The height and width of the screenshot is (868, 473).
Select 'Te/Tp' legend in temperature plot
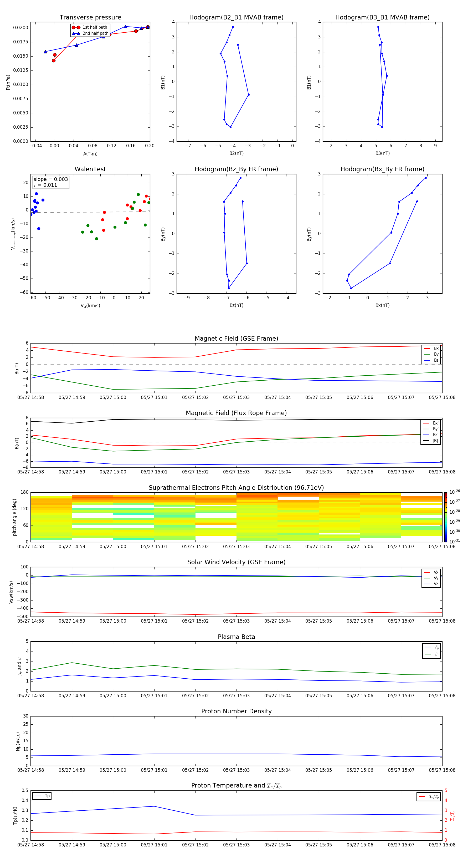(429, 796)
